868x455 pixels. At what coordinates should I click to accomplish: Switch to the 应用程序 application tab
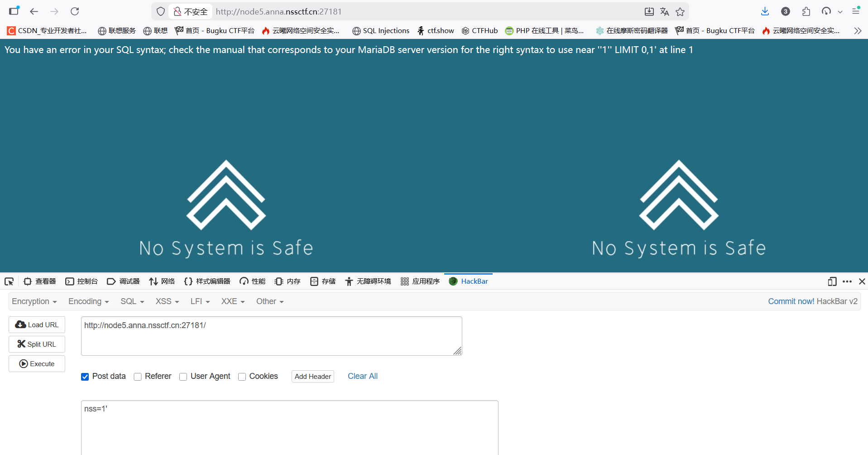coord(420,281)
